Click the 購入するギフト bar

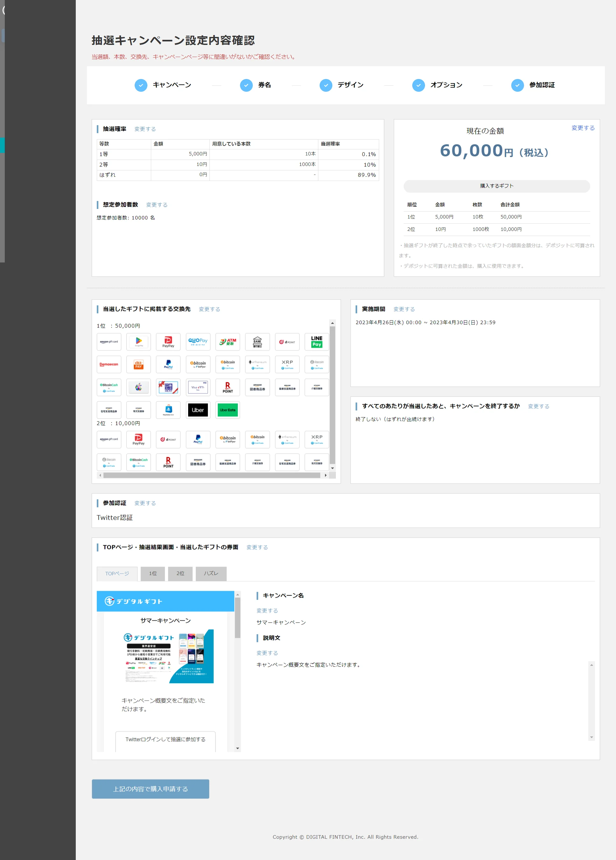pos(497,186)
